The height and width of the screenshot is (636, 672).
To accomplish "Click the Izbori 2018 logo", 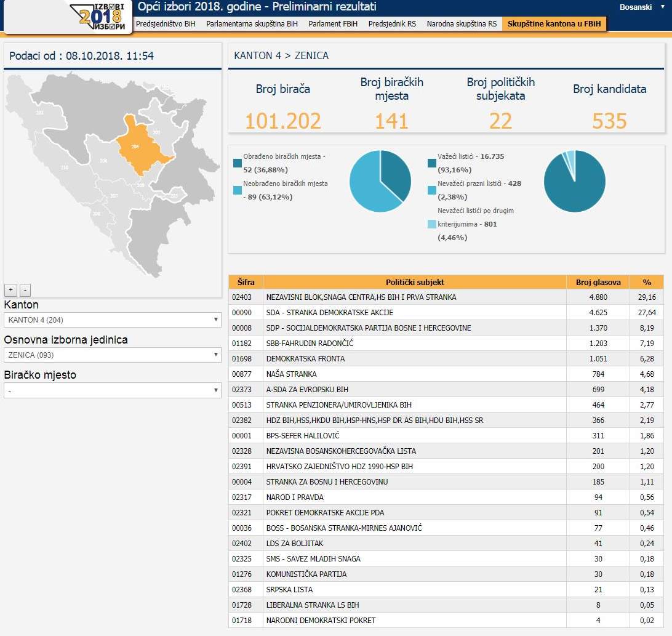I will coord(101,17).
